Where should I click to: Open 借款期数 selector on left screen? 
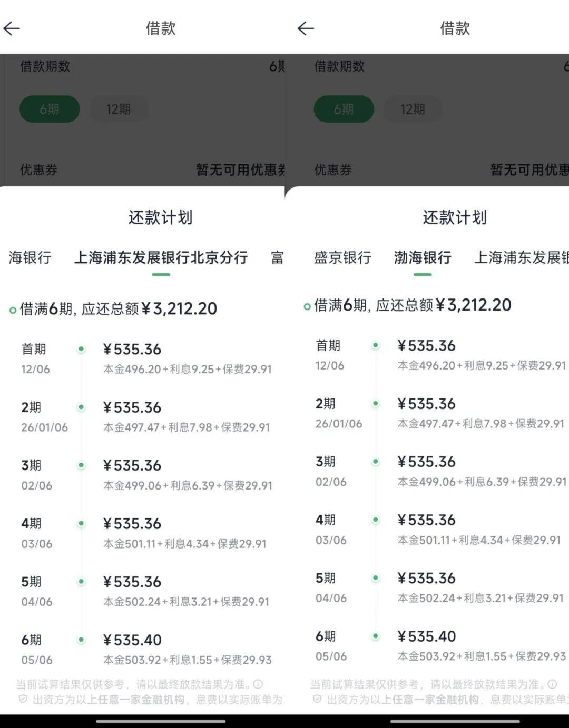(142, 66)
